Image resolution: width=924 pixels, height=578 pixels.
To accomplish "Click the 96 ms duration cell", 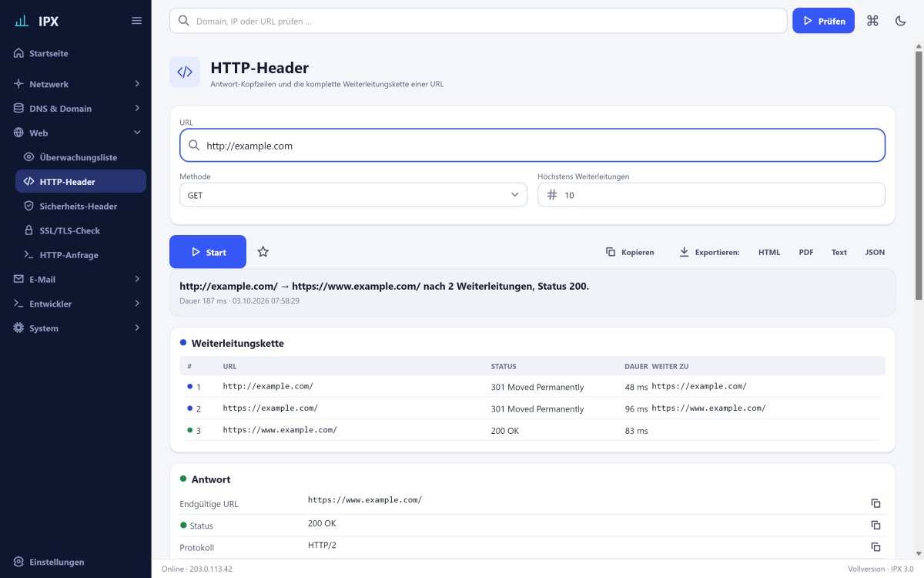I will pyautogui.click(x=636, y=409).
